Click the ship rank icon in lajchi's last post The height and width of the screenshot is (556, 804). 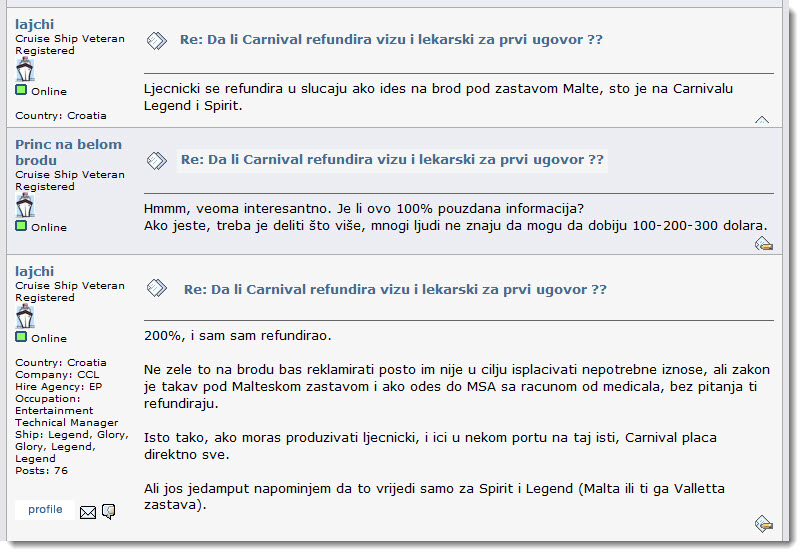pyautogui.click(x=25, y=316)
